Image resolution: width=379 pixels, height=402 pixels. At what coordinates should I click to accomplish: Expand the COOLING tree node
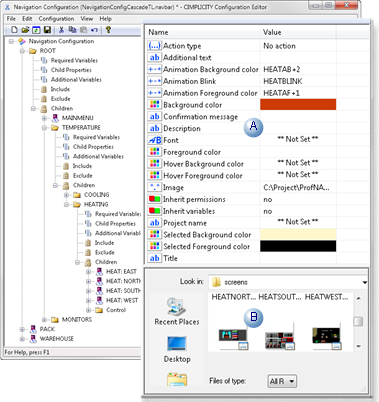(x=66, y=195)
